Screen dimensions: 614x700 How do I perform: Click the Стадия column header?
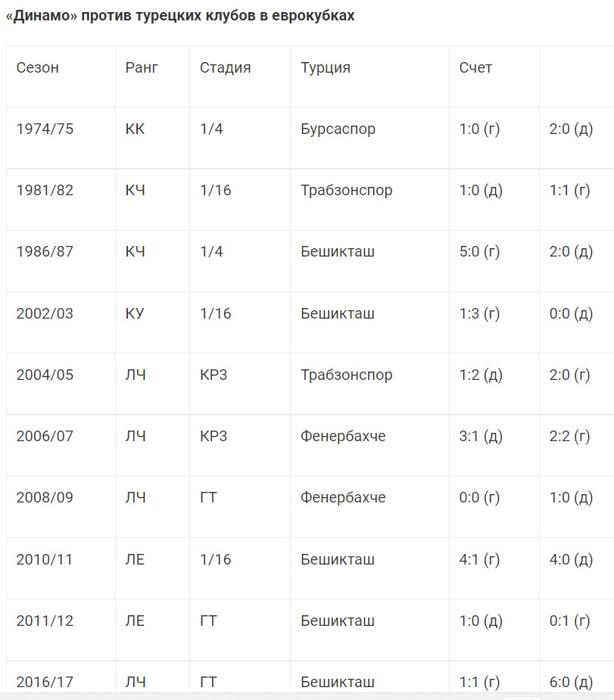pos(225,67)
